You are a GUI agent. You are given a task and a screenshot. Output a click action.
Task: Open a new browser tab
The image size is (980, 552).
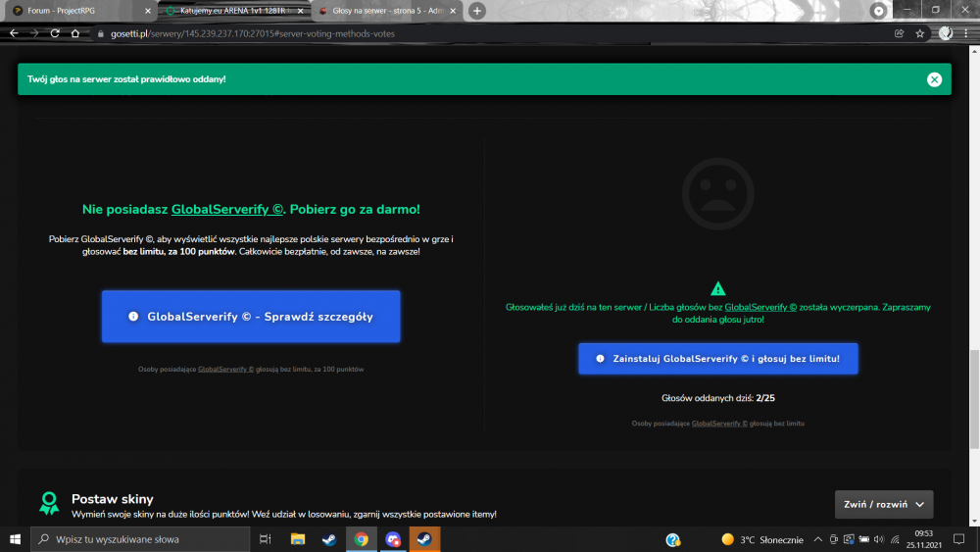coord(477,11)
